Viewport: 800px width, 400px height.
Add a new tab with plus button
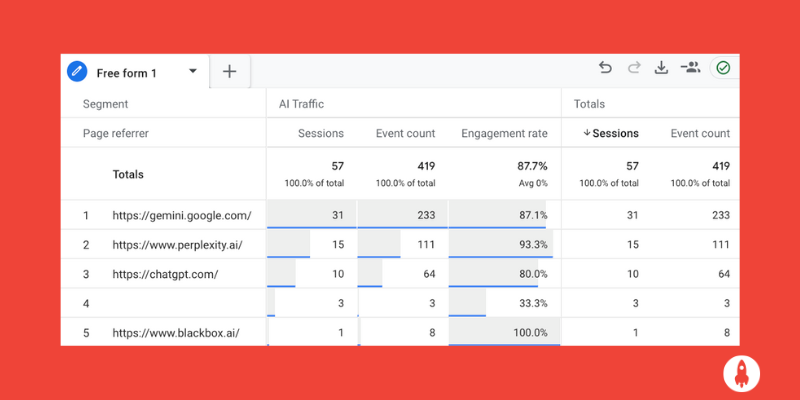[230, 71]
